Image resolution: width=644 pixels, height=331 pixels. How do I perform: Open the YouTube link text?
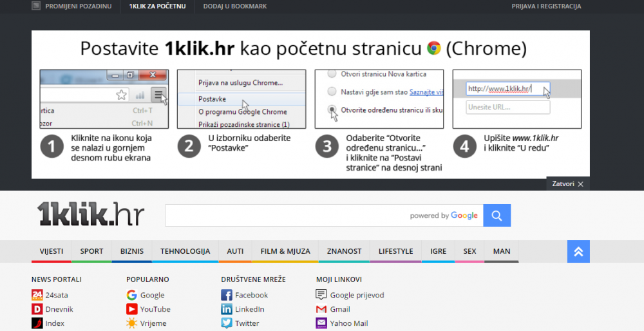(155, 309)
